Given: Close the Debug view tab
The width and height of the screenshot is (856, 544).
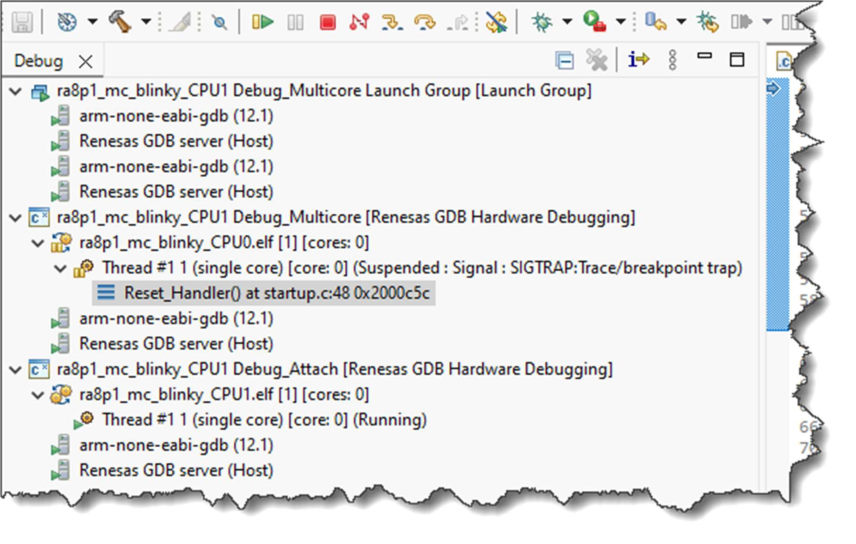Looking at the screenshot, I should point(86,61).
